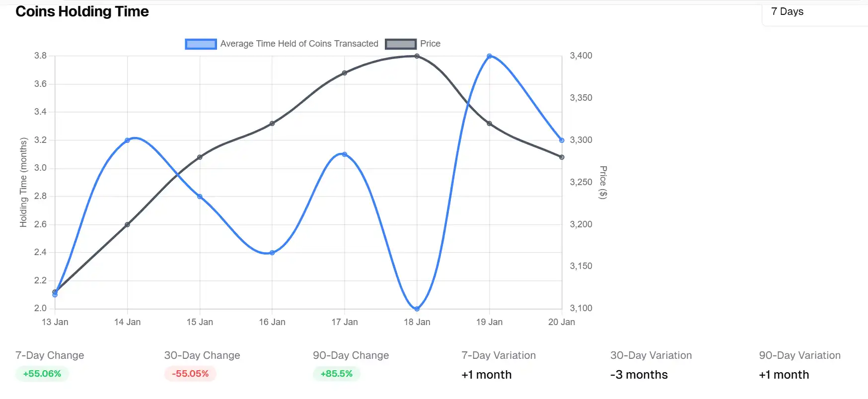Viewport: 868px width, 399px height.
Task: Toggle the Price series legend label
Action: [430, 44]
